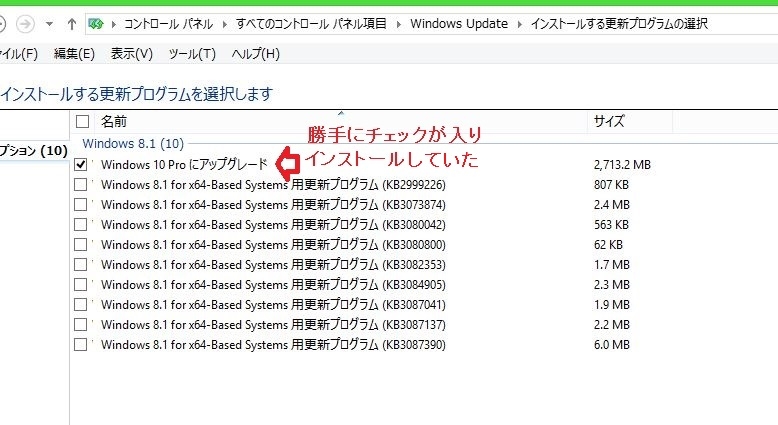Navigate to コントロール パネル breadcrumb
The image size is (778, 425).
tap(168, 24)
